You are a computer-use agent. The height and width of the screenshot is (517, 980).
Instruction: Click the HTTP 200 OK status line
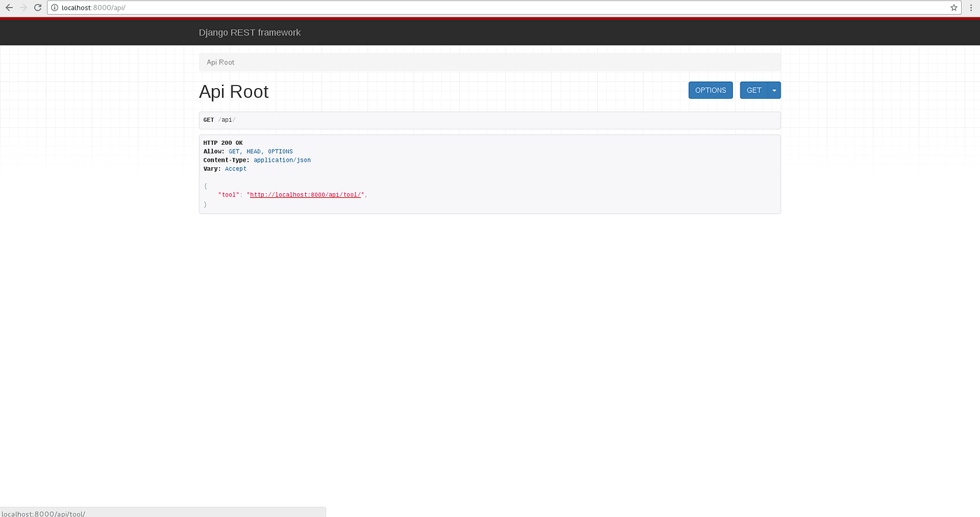coord(222,142)
